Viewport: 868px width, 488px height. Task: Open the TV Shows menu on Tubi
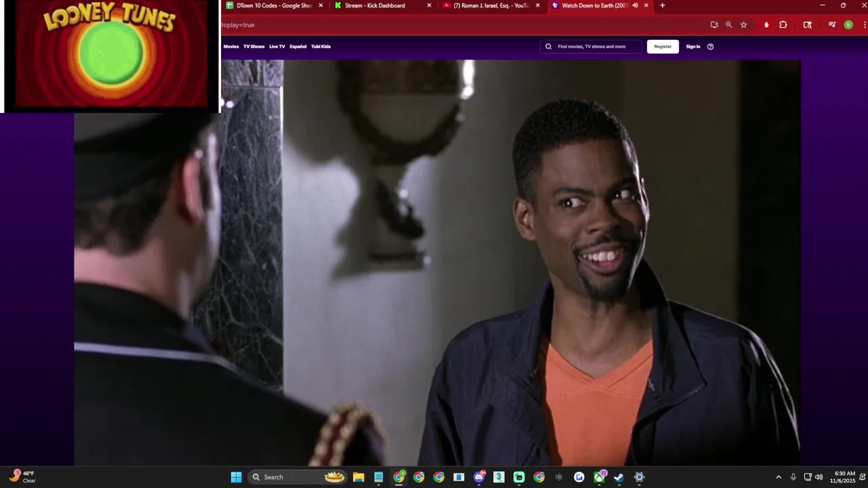tap(254, 47)
